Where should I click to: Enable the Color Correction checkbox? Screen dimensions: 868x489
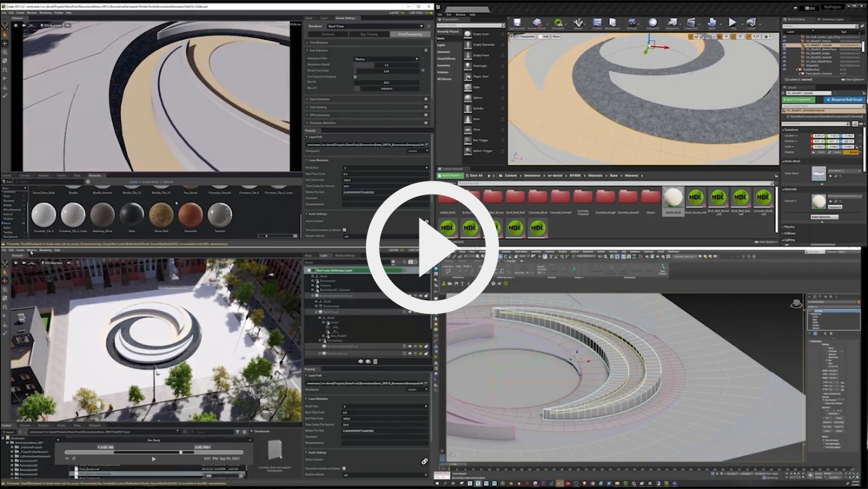coord(426,99)
